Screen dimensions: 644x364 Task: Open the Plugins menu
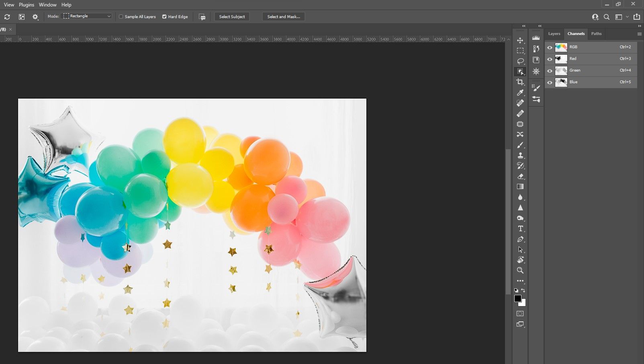pyautogui.click(x=27, y=5)
